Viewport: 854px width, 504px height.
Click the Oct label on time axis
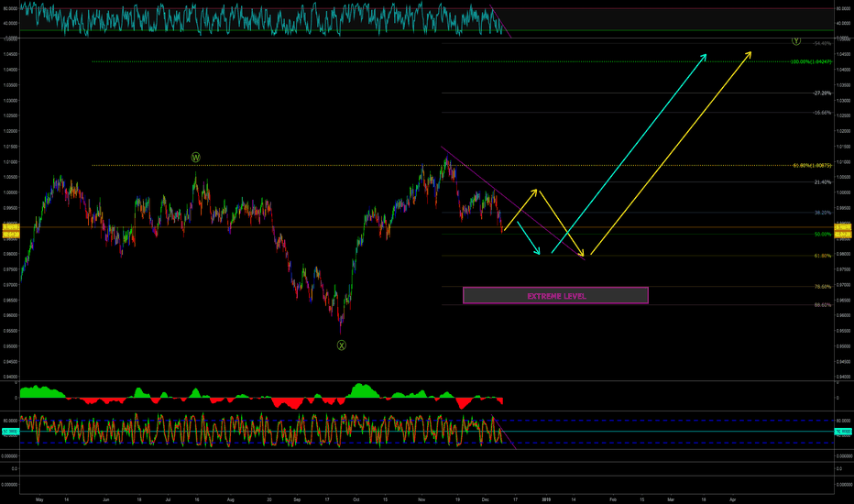tap(356, 499)
